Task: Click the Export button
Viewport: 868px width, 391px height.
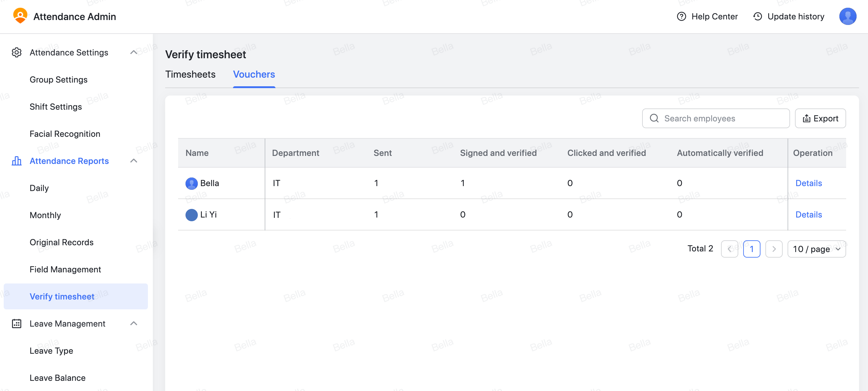Action: (x=820, y=118)
